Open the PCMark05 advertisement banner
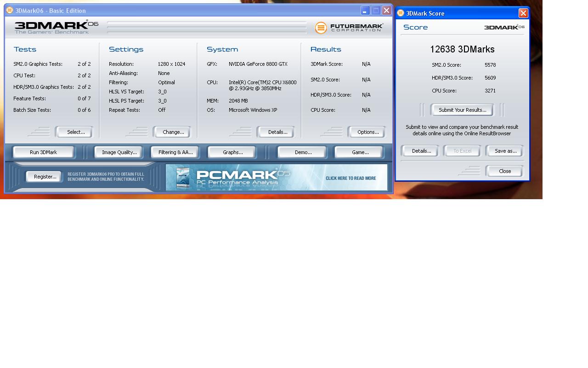 [x=277, y=177]
